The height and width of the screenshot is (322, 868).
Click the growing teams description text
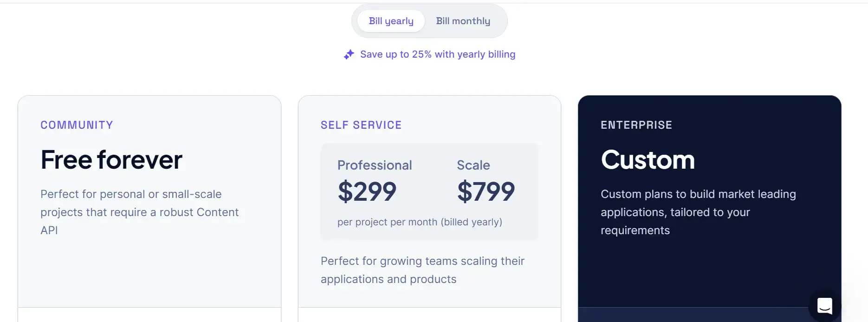point(422,270)
